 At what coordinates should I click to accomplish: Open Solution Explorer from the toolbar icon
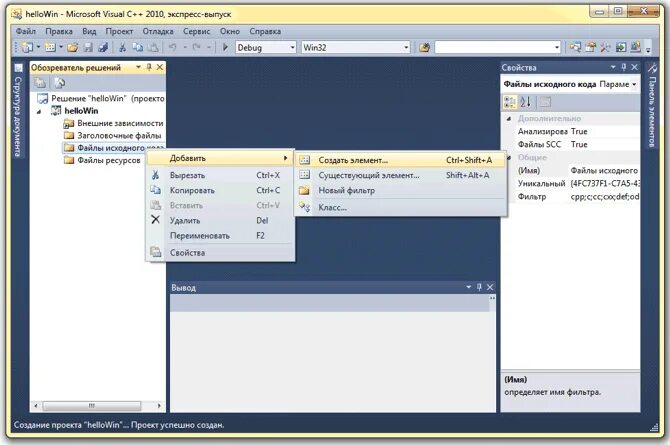coord(575,47)
